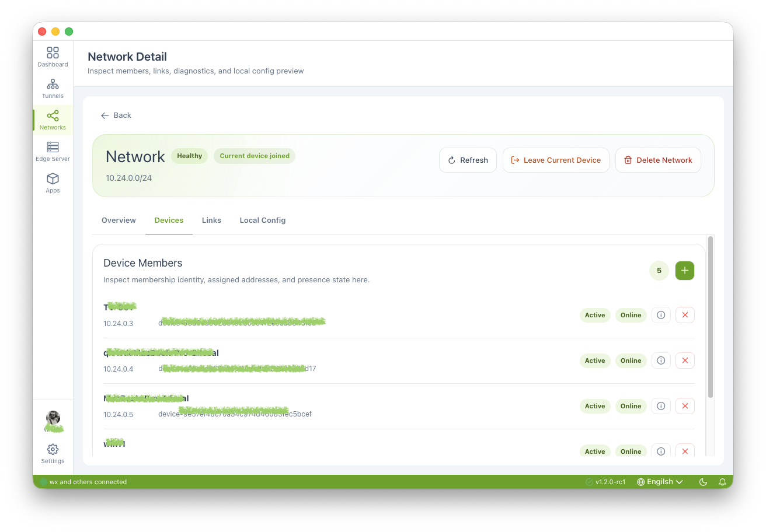The height and width of the screenshot is (532, 766).
Task: Select the Devices tab
Action: coord(169,220)
